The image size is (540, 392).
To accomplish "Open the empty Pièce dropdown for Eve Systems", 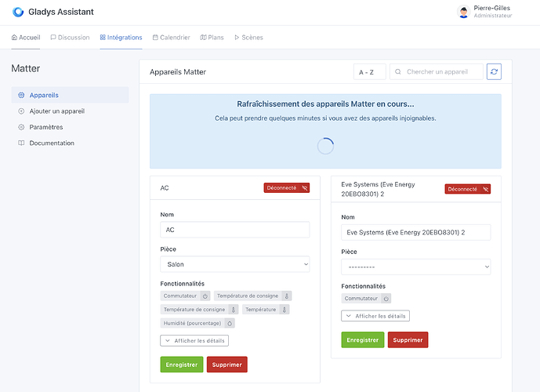I will pyautogui.click(x=415, y=267).
